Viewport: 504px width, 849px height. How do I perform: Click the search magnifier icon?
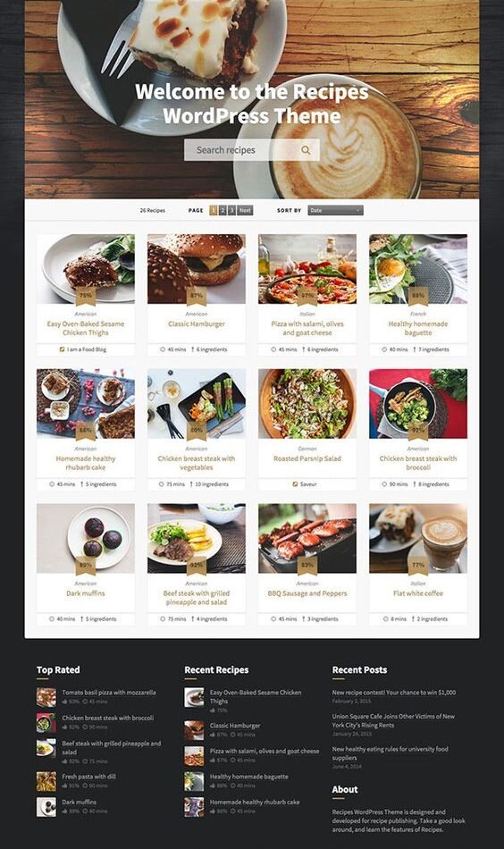306,150
